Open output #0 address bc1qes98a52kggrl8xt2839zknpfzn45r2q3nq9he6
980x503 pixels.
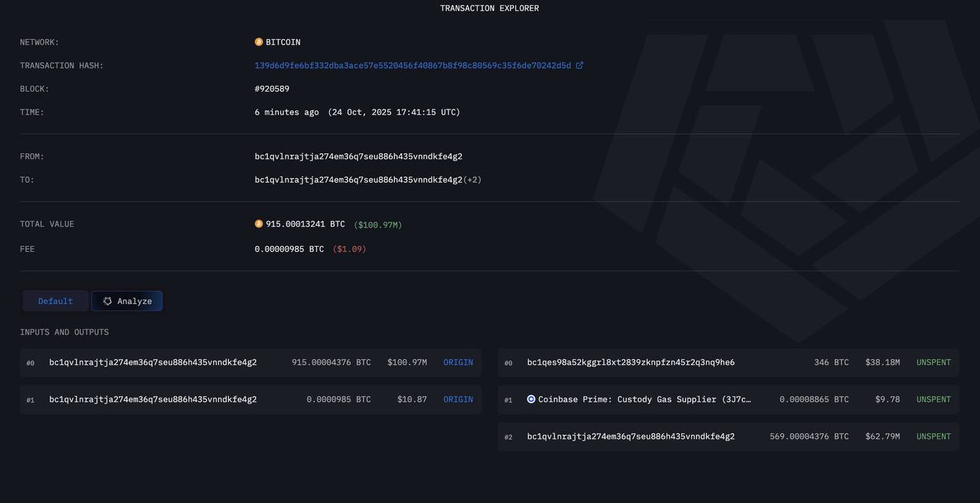pyautogui.click(x=631, y=363)
